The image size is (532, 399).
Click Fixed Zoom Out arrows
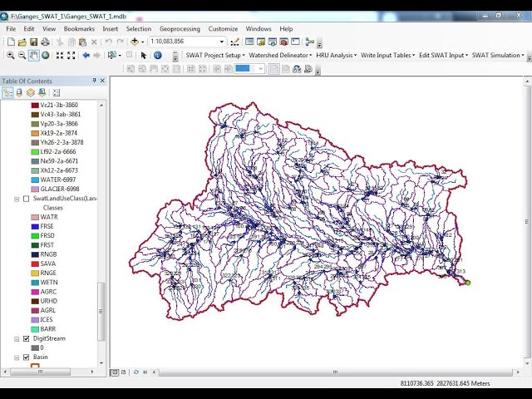[71, 56]
